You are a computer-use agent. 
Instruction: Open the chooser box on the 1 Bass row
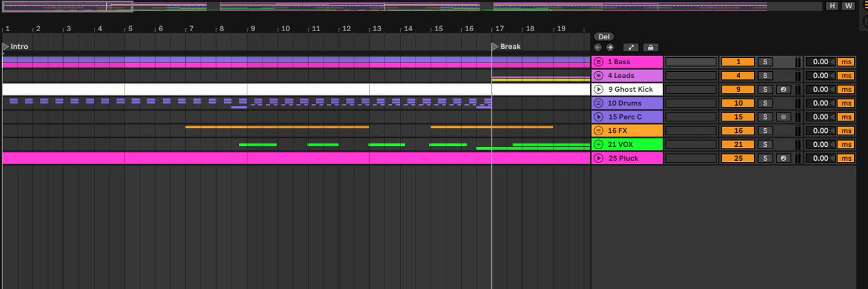click(x=691, y=62)
